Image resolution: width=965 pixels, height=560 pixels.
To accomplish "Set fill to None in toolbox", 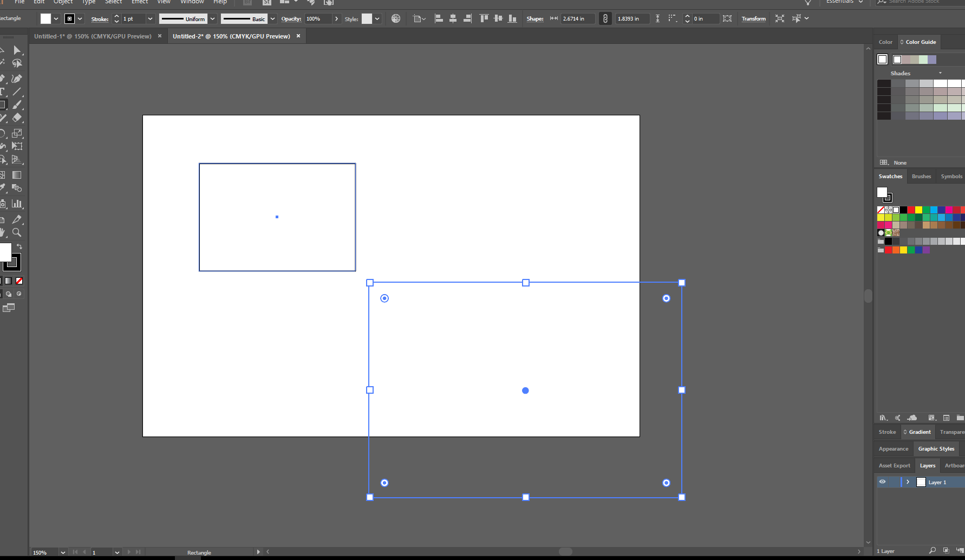I will coord(19,281).
